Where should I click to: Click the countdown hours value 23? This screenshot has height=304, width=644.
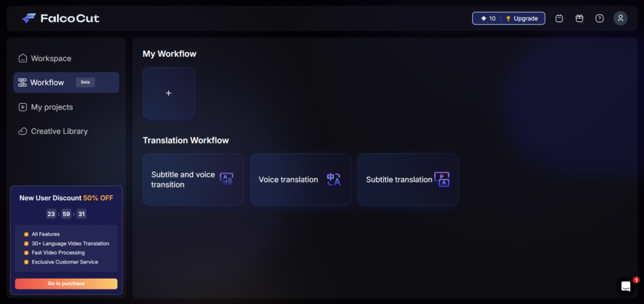(x=52, y=214)
